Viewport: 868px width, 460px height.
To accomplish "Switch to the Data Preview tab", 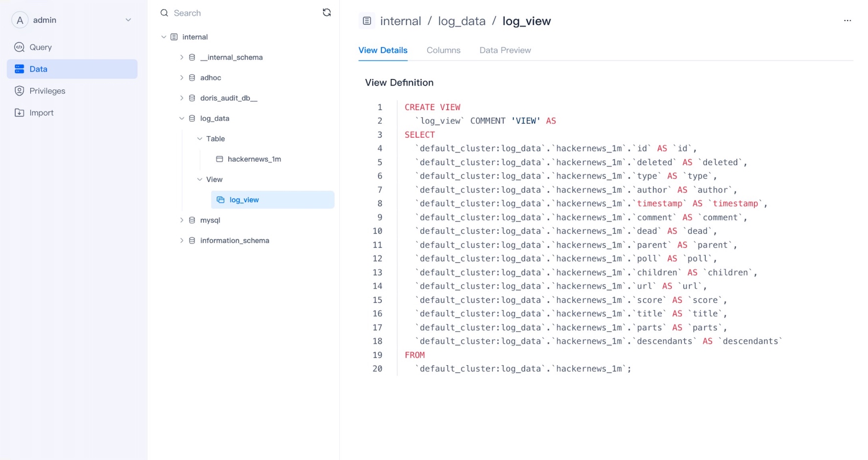I will (505, 50).
